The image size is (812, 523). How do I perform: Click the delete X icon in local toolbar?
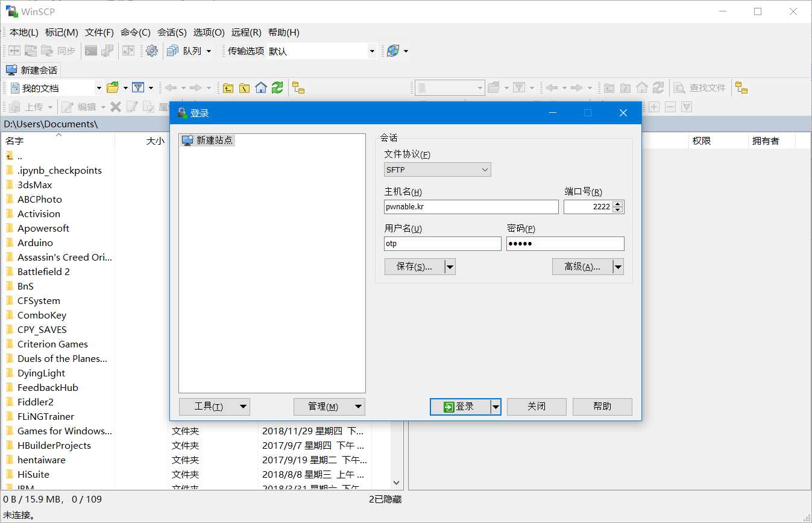pos(116,107)
